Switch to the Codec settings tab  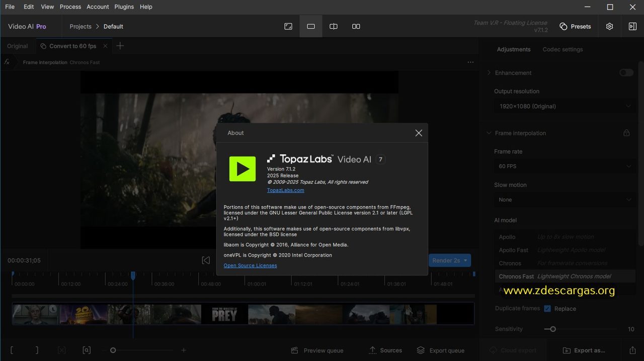562,49
